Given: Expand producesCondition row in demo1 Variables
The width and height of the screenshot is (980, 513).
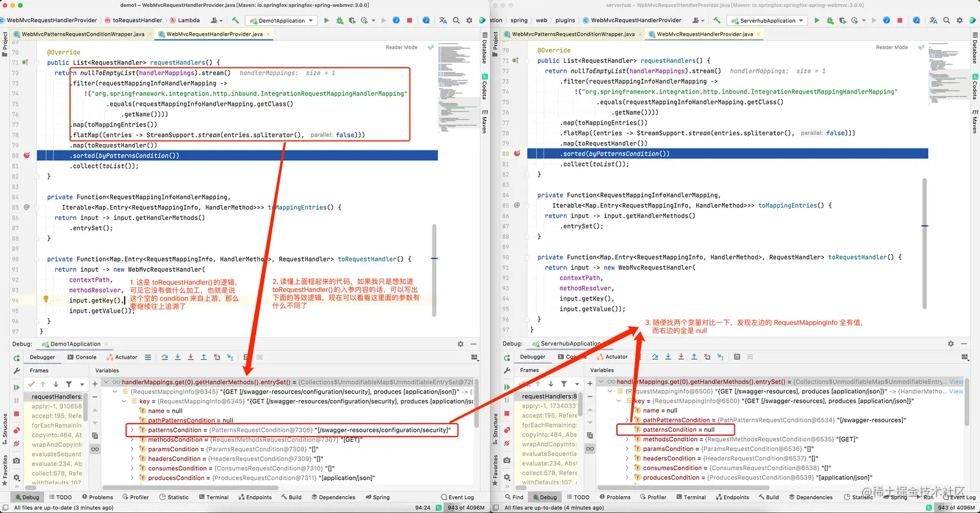Looking at the screenshot, I should coord(132,478).
